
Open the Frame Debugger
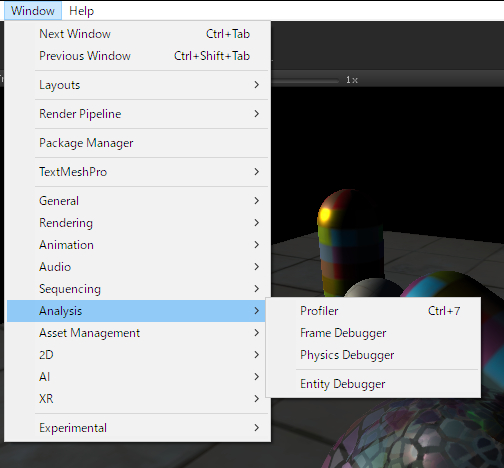pyautogui.click(x=373, y=333)
